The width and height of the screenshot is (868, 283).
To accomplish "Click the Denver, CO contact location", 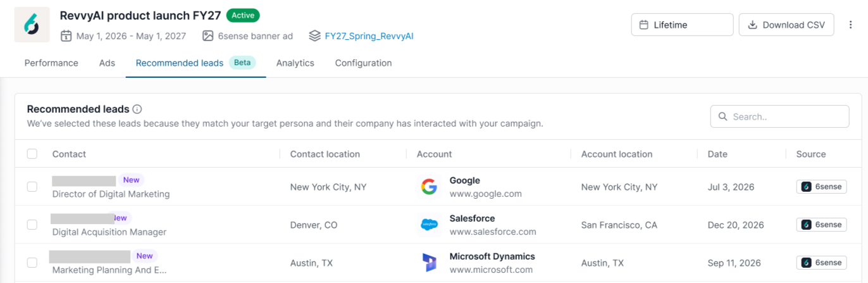I will point(314,225).
